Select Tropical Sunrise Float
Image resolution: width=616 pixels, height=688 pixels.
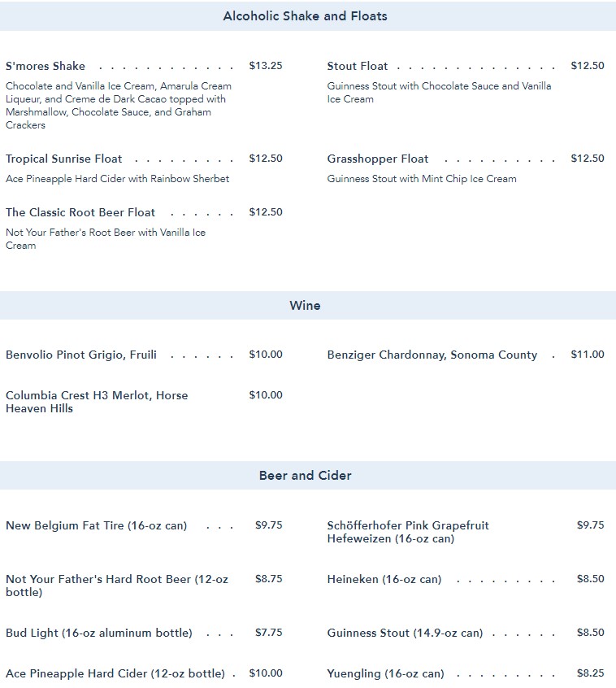[x=64, y=159]
